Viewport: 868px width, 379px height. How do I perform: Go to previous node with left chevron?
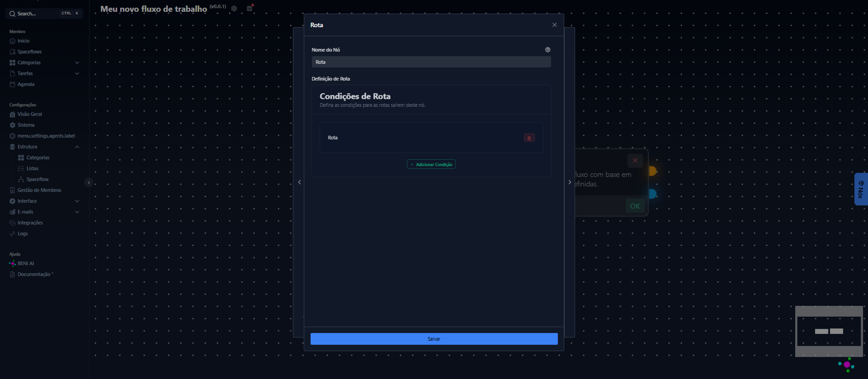(299, 182)
